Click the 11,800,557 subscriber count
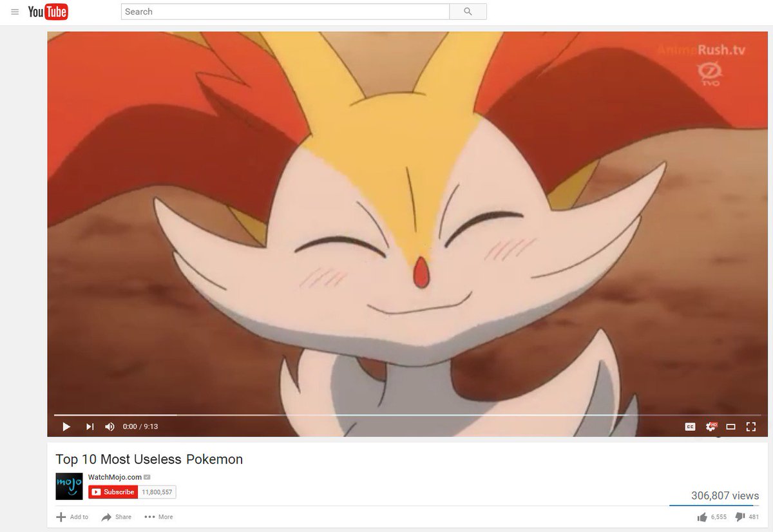773x532 pixels. click(x=157, y=492)
